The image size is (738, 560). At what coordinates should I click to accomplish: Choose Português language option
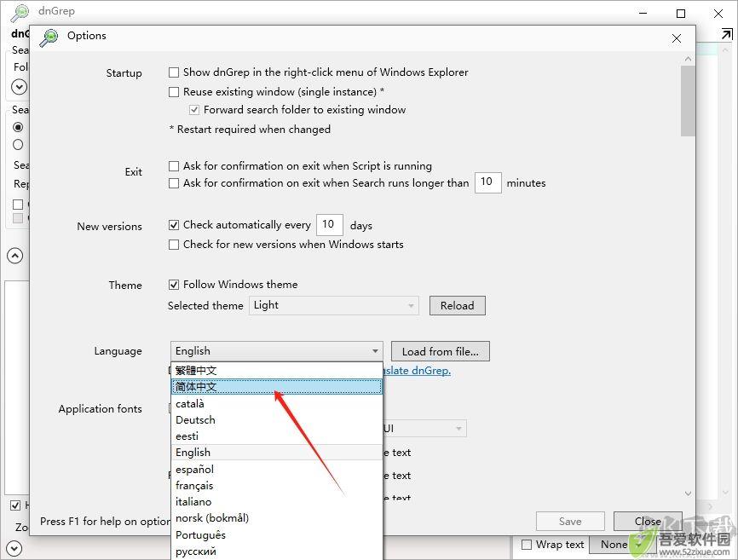point(277,534)
